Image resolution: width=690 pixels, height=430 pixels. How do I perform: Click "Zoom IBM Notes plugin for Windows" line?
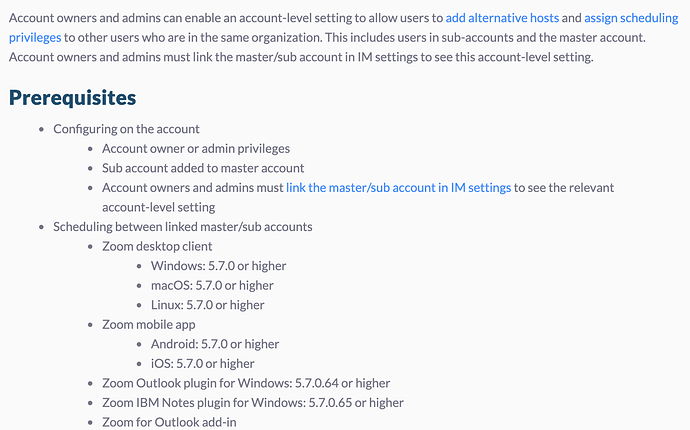(x=253, y=403)
